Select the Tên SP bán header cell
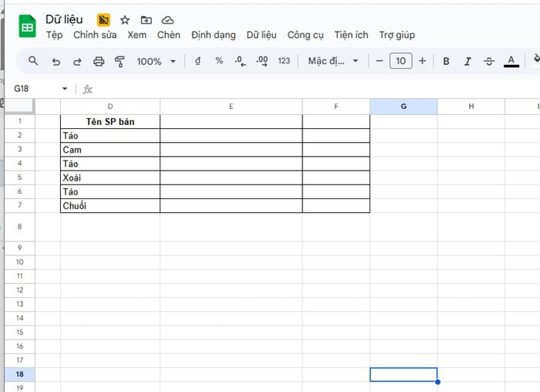The image size is (540, 392). pyautogui.click(x=110, y=122)
